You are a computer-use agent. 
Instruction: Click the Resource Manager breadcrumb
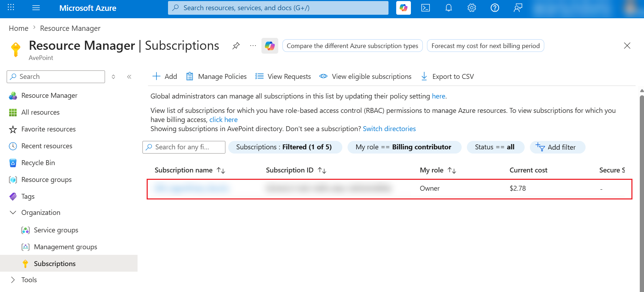[70, 28]
